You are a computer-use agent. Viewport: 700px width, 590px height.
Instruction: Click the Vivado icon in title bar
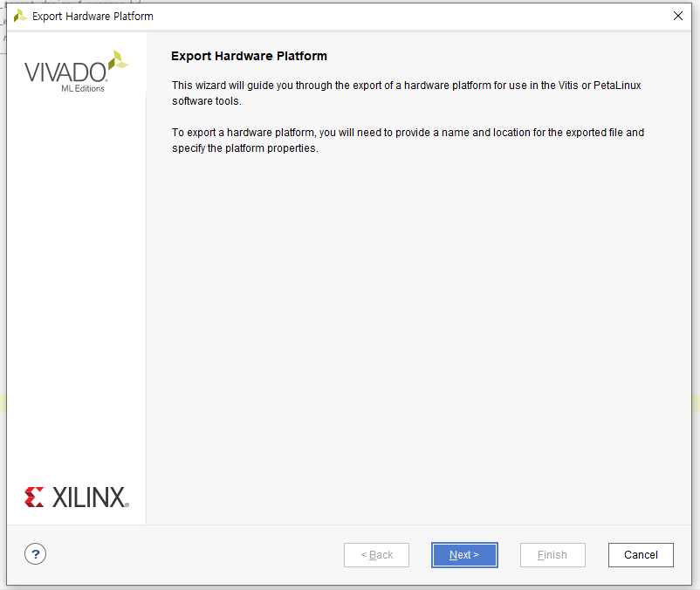(20, 17)
